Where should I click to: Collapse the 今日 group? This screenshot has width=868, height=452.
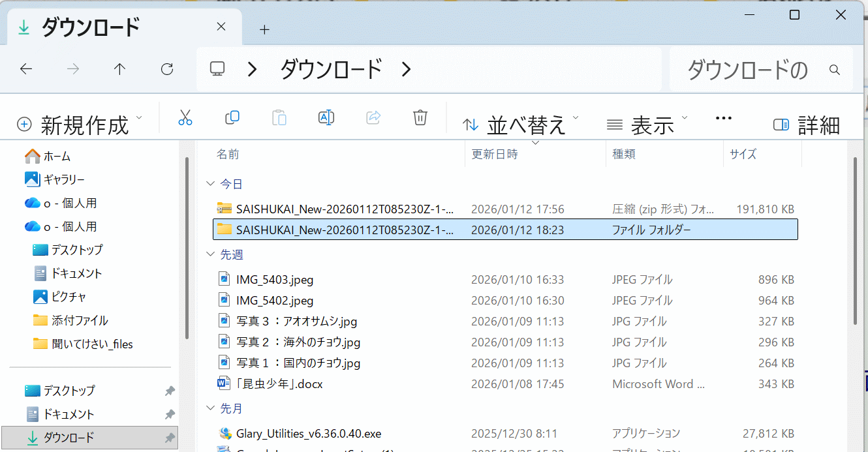pos(209,185)
